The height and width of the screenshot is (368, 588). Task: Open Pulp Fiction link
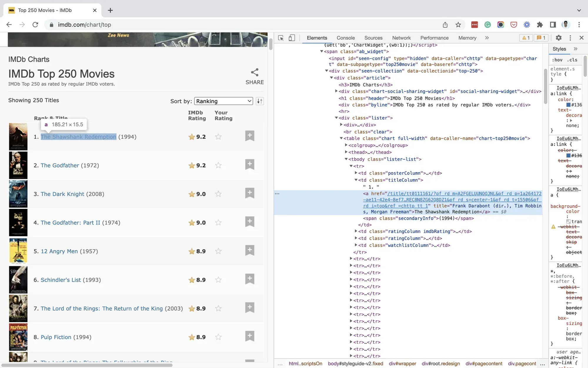pyautogui.click(x=56, y=337)
